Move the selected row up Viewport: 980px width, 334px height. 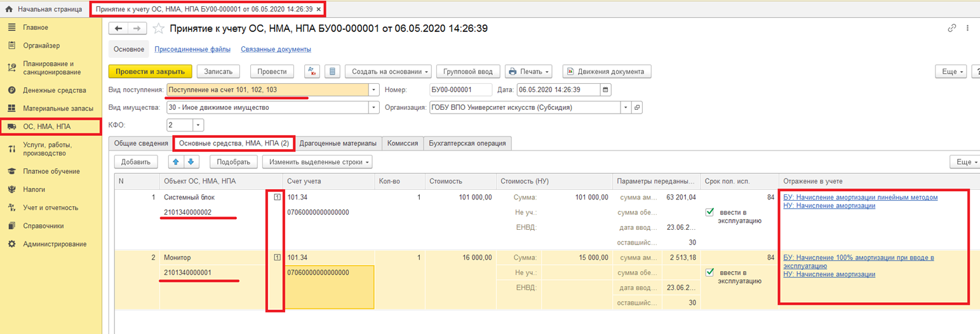pos(175,162)
